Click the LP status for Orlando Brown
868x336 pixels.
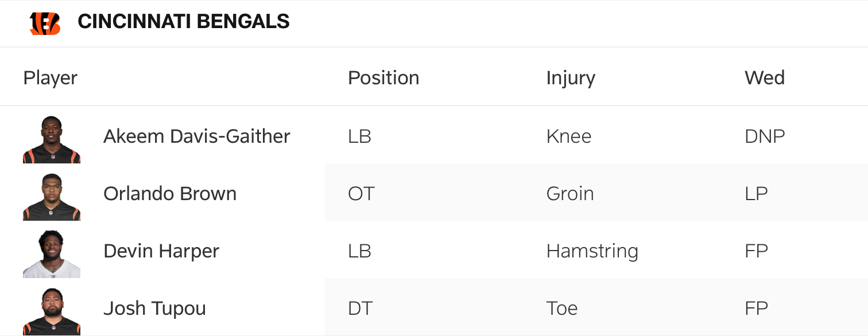coord(756,194)
